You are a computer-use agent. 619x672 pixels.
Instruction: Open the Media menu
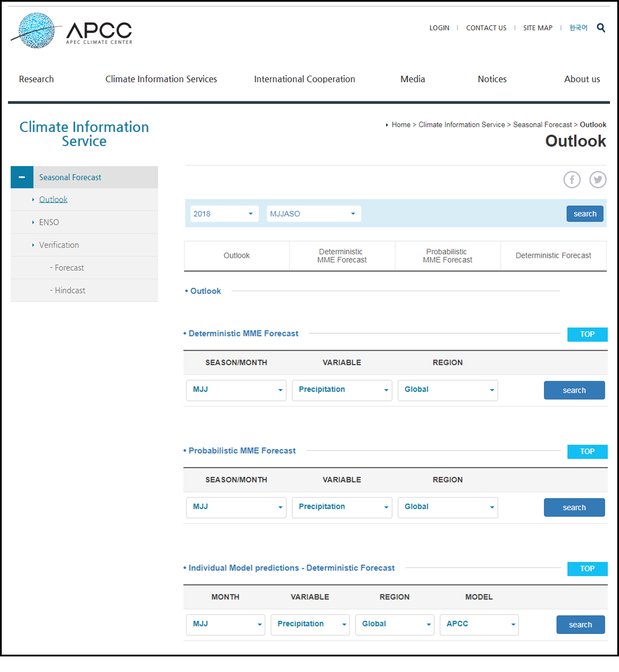point(412,79)
